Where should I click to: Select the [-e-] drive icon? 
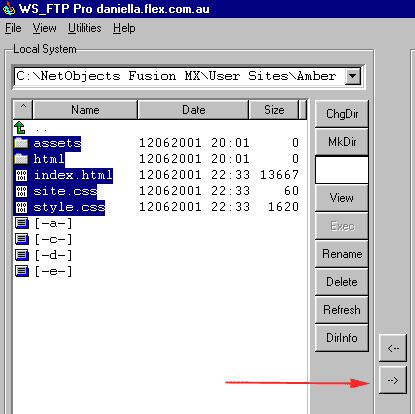click(x=22, y=271)
